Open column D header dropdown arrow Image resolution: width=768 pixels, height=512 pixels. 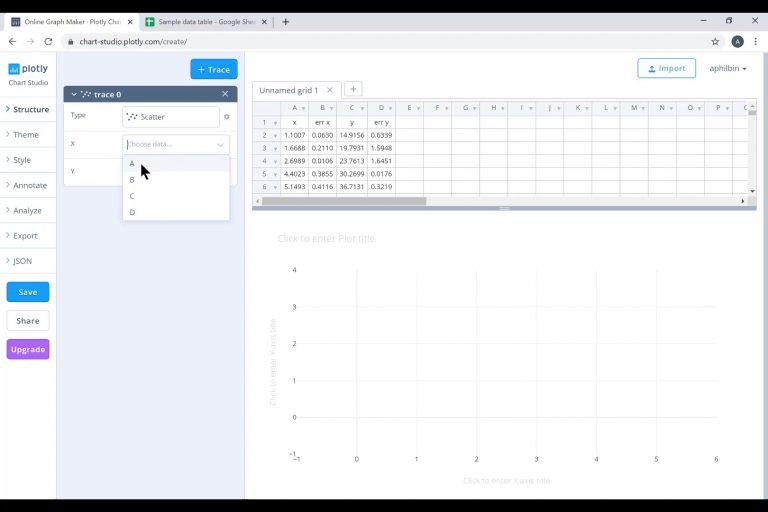click(390, 108)
